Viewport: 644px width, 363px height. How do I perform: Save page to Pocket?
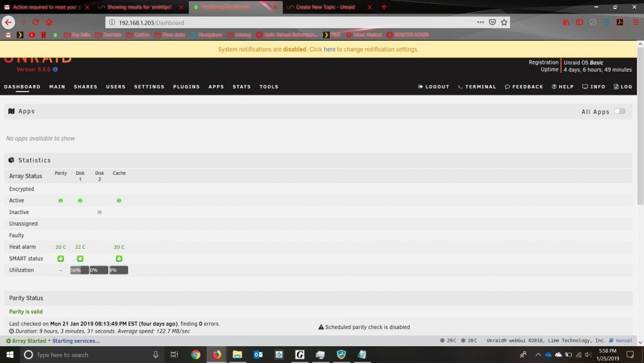coord(492,22)
